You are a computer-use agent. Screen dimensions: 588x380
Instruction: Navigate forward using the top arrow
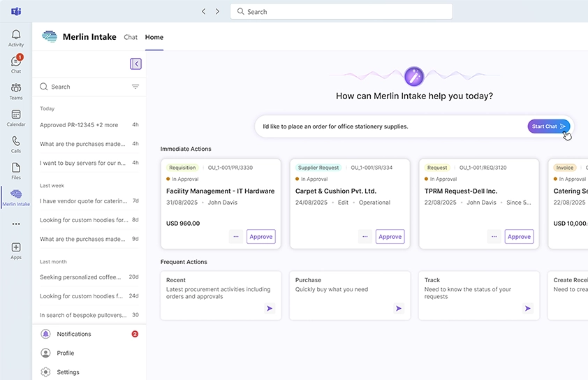[217, 12]
